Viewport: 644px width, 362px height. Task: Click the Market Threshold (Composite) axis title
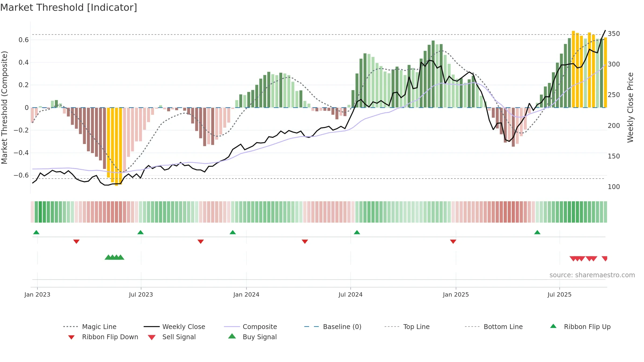pos(4,108)
